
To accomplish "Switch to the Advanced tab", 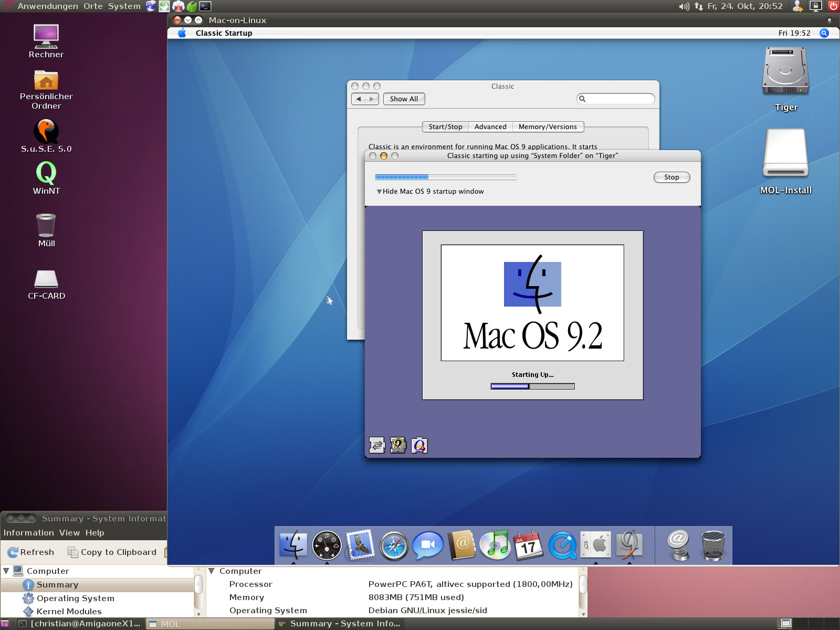I will (x=490, y=127).
